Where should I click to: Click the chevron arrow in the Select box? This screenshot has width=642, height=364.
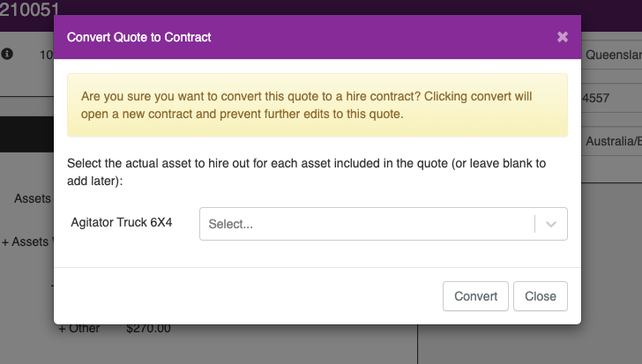point(551,224)
